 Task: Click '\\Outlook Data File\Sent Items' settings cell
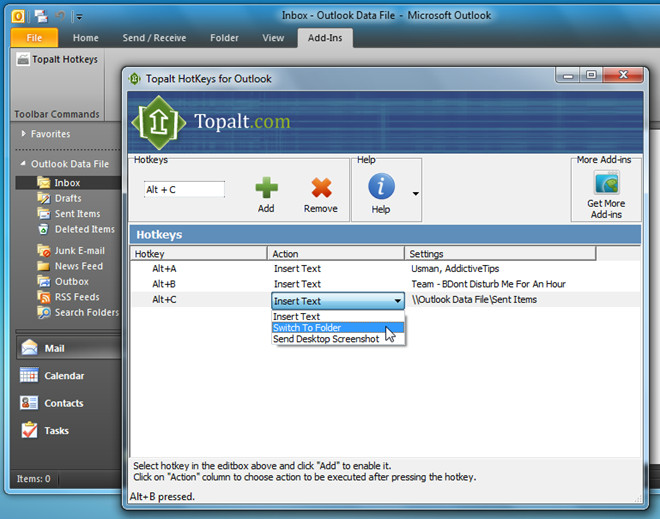474,299
